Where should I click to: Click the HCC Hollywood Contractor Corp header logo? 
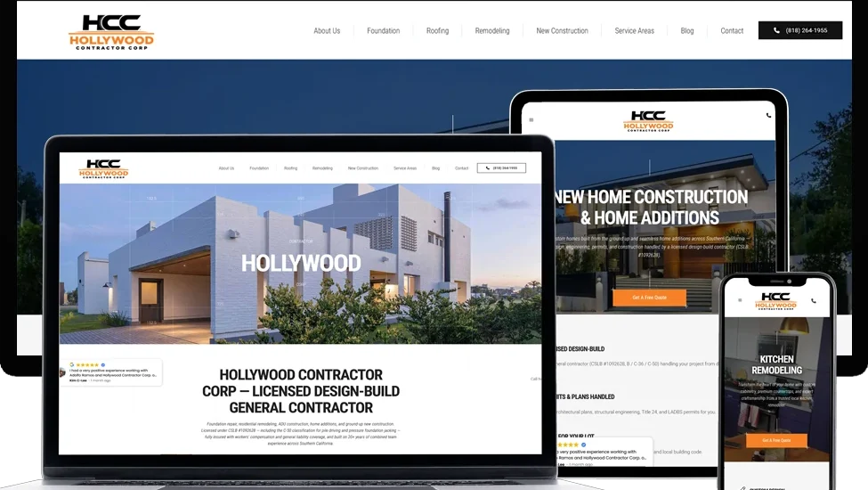coord(111,33)
